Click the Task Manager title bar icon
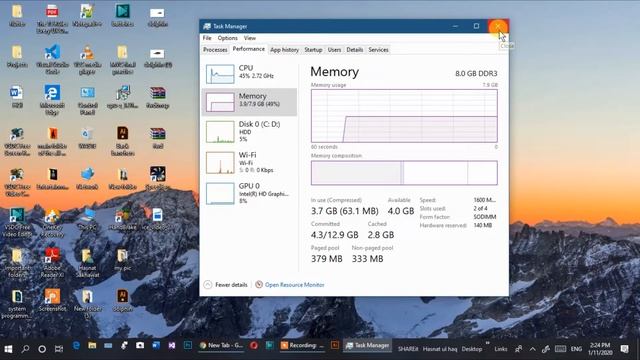 coord(207,26)
